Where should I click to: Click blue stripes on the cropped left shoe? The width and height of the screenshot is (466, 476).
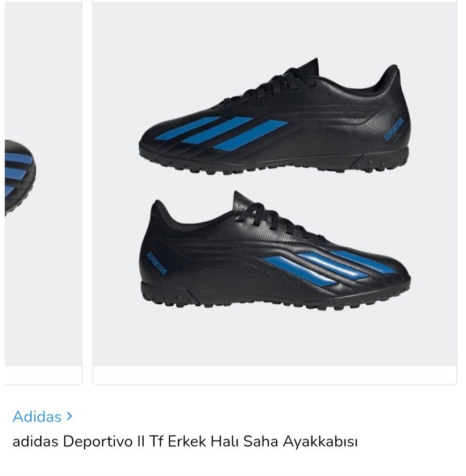[18, 173]
